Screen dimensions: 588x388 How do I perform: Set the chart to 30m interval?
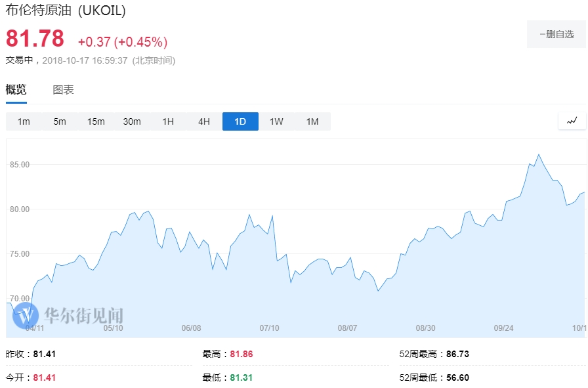[132, 121]
